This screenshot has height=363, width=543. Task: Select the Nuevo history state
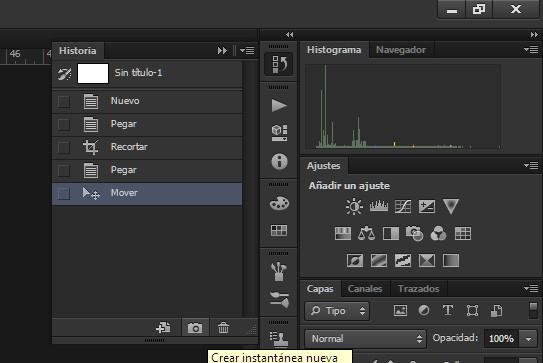[147, 101]
